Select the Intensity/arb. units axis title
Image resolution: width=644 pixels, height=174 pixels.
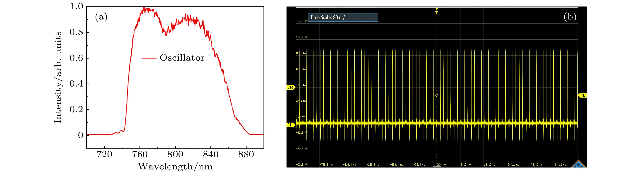tap(58, 77)
